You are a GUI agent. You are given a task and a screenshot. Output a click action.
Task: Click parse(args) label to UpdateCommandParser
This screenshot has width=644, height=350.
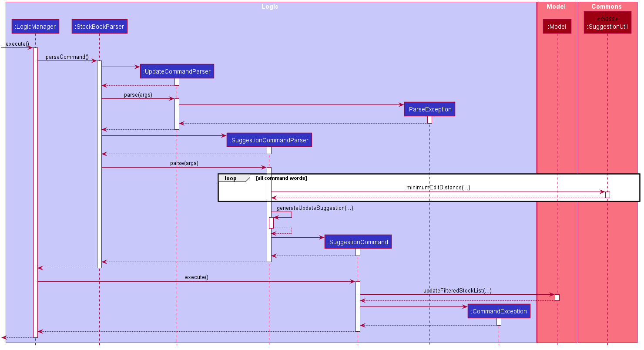(138, 95)
